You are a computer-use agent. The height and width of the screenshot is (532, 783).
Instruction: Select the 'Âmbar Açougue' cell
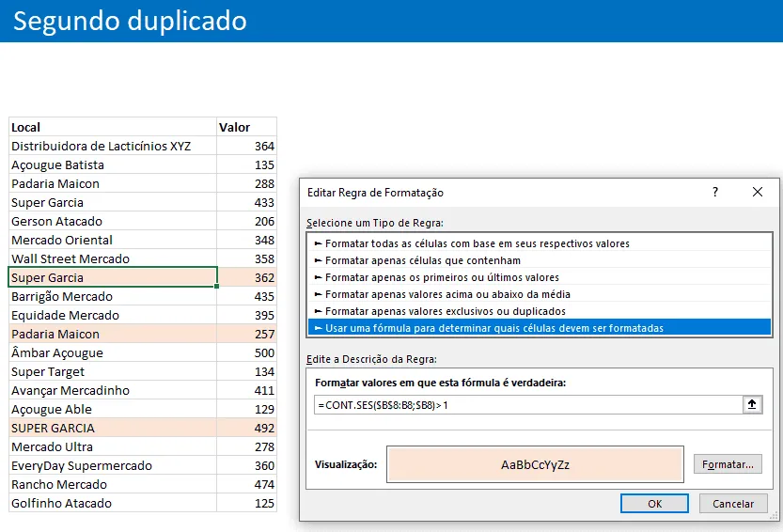click(113, 352)
